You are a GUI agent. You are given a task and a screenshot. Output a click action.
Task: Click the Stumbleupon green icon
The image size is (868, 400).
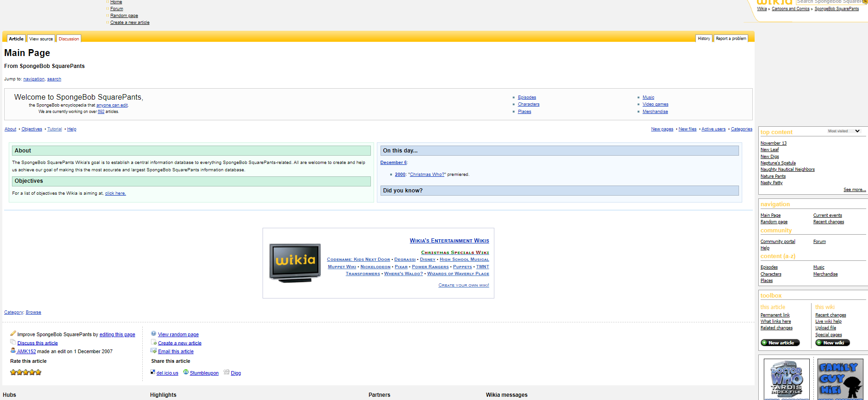click(x=186, y=372)
